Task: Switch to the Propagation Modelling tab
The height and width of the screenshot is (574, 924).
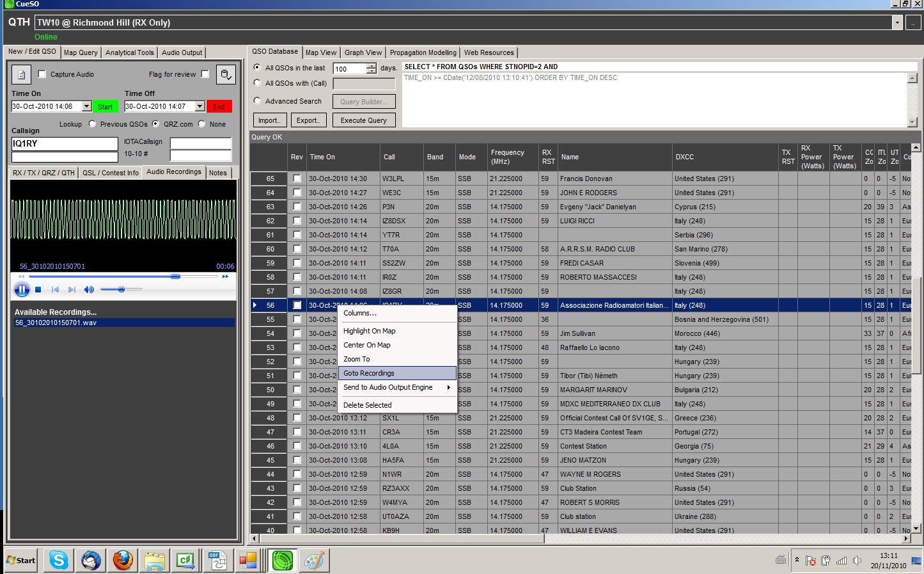Action: pyautogui.click(x=423, y=52)
